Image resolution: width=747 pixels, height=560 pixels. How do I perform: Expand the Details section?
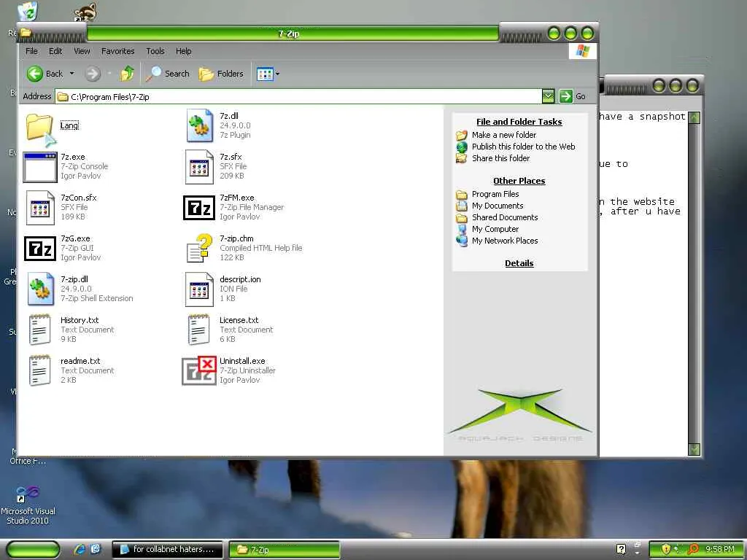(x=519, y=263)
